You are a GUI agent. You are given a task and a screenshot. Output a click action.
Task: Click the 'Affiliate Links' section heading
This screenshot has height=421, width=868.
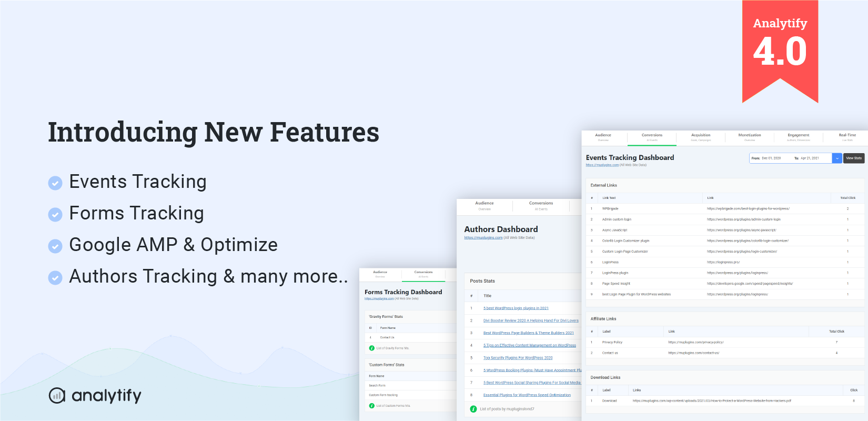pos(603,319)
